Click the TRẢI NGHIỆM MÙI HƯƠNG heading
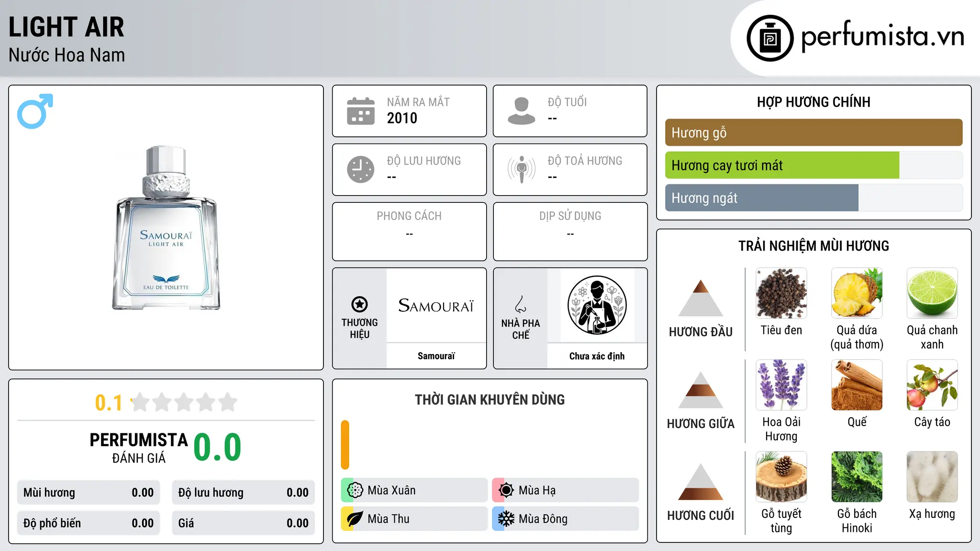The height and width of the screenshot is (551, 980). (813, 246)
